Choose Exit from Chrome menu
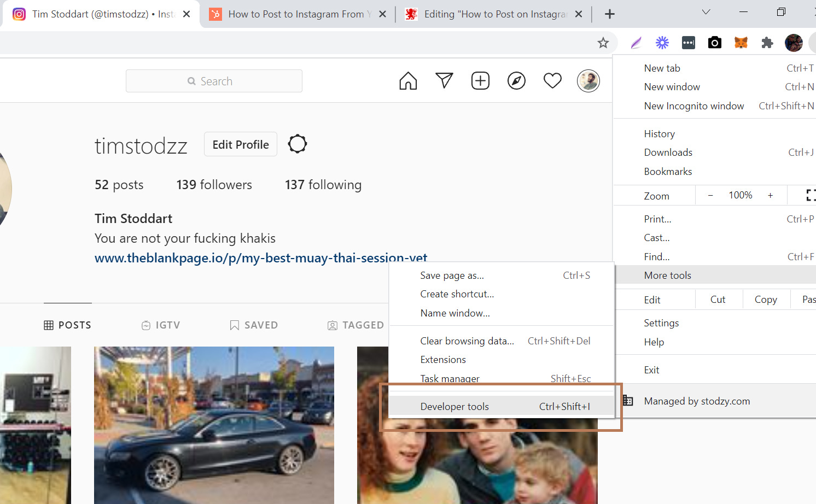Screen dimensions: 816x504 click(715, 370)
